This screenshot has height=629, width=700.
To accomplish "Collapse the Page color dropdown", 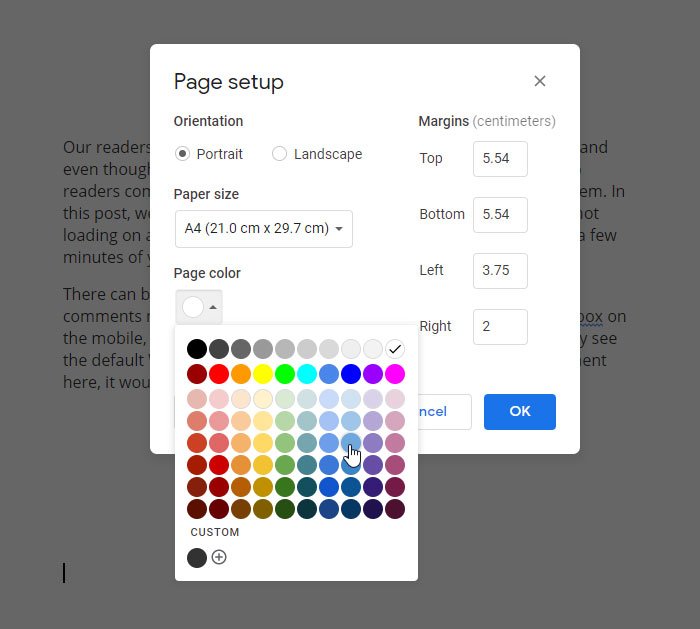I will [198, 307].
